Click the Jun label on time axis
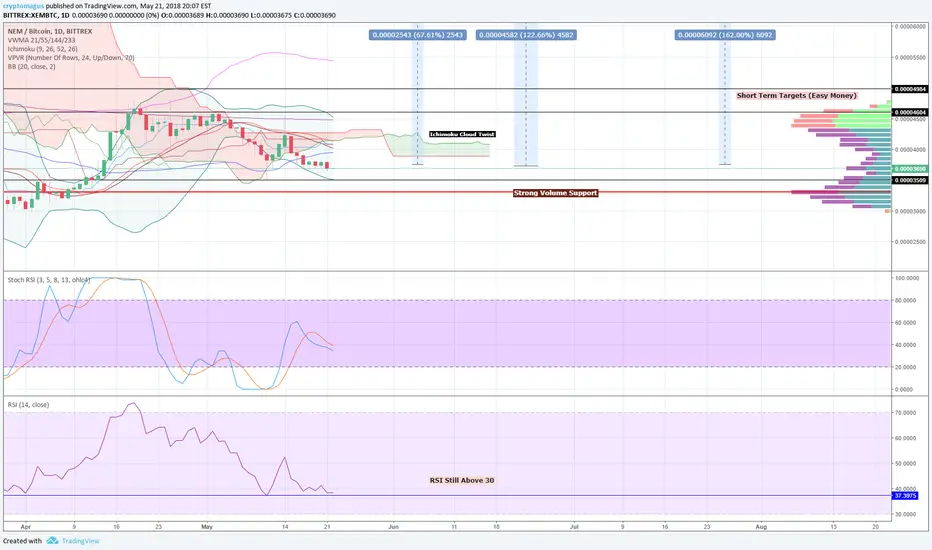The width and height of the screenshot is (932, 550). [393, 527]
